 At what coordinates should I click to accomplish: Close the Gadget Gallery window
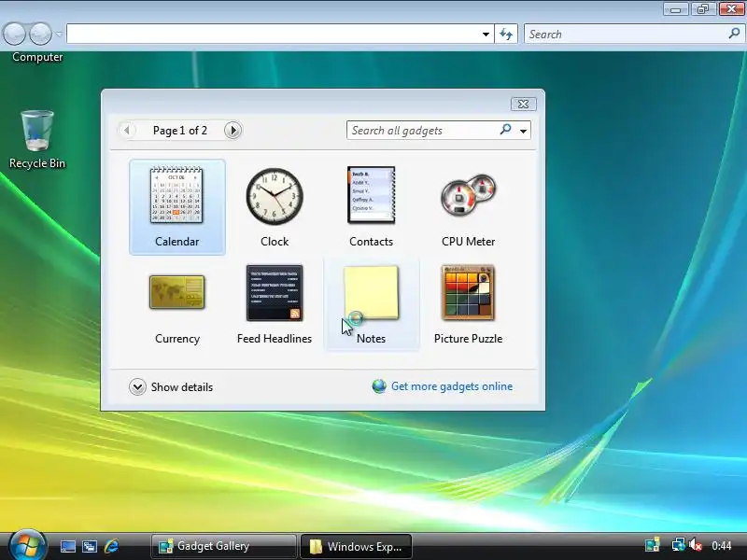[523, 104]
